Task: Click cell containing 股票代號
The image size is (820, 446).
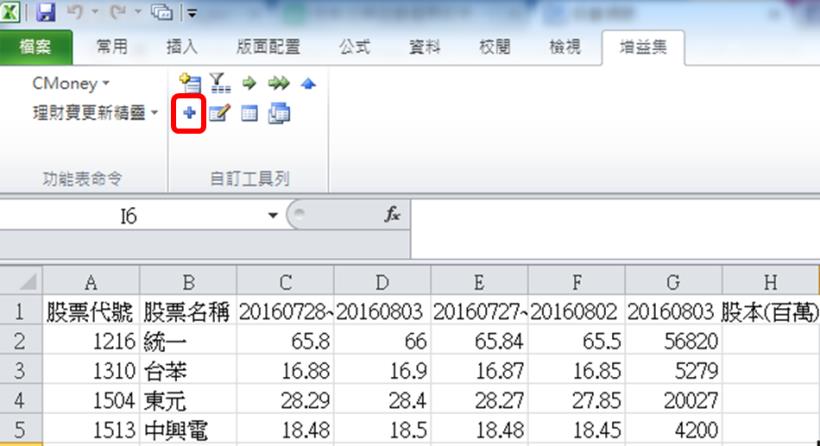Action: click(x=91, y=312)
